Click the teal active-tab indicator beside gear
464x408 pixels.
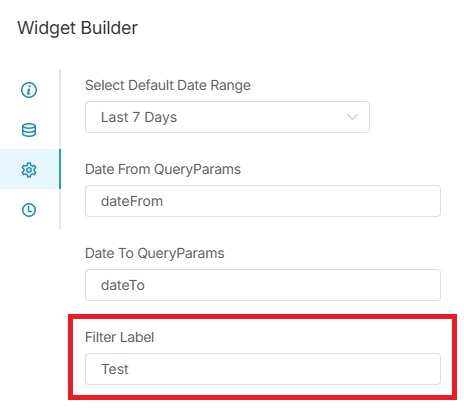coord(60,169)
